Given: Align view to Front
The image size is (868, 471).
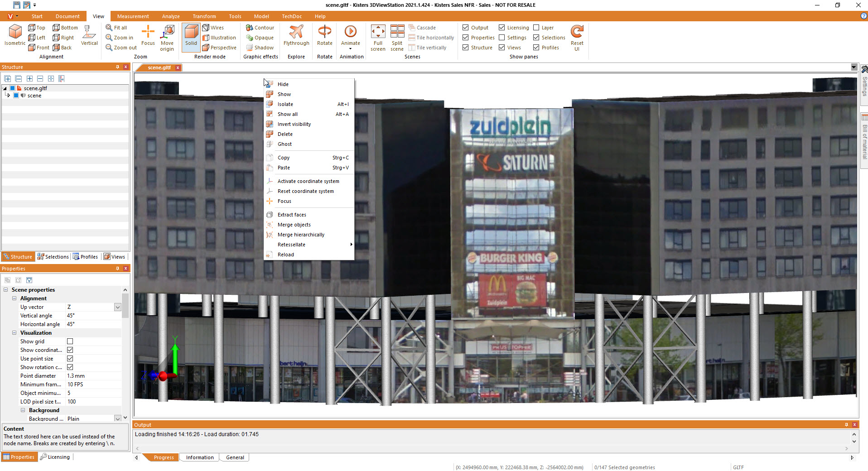Looking at the screenshot, I should pyautogui.click(x=39, y=48).
